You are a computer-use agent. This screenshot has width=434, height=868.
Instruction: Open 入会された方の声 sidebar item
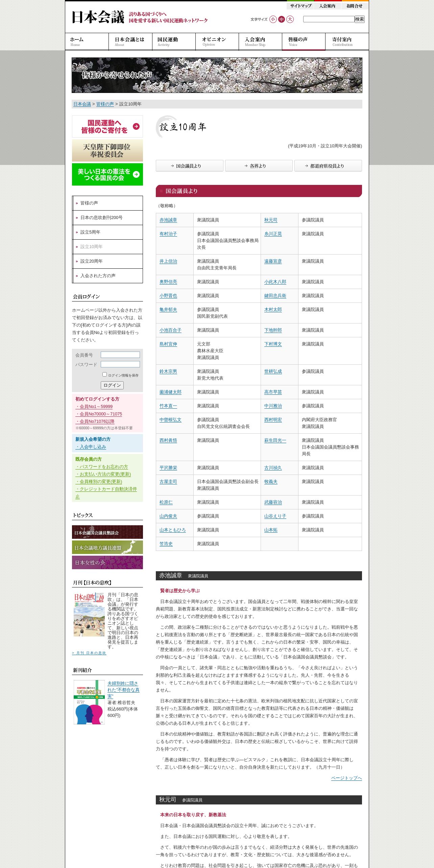click(107, 276)
